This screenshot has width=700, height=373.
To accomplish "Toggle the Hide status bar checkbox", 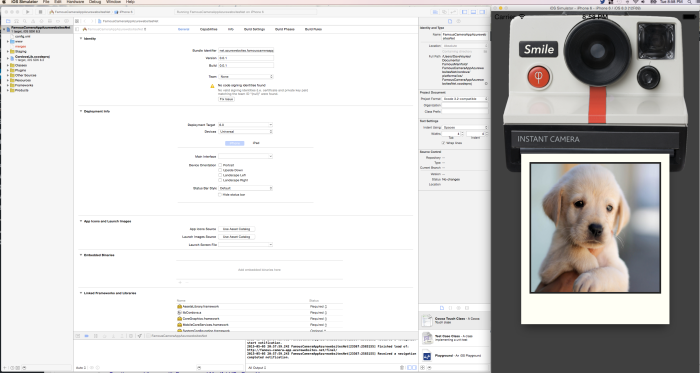I will tap(220, 195).
